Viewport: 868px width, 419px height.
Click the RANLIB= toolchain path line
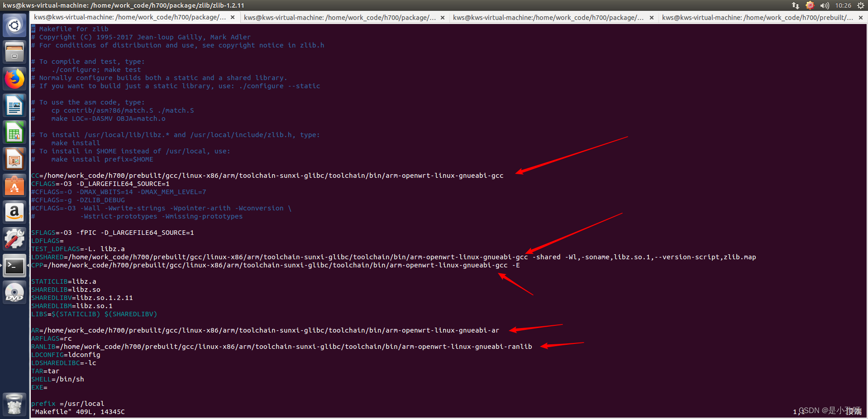pyautogui.click(x=281, y=347)
